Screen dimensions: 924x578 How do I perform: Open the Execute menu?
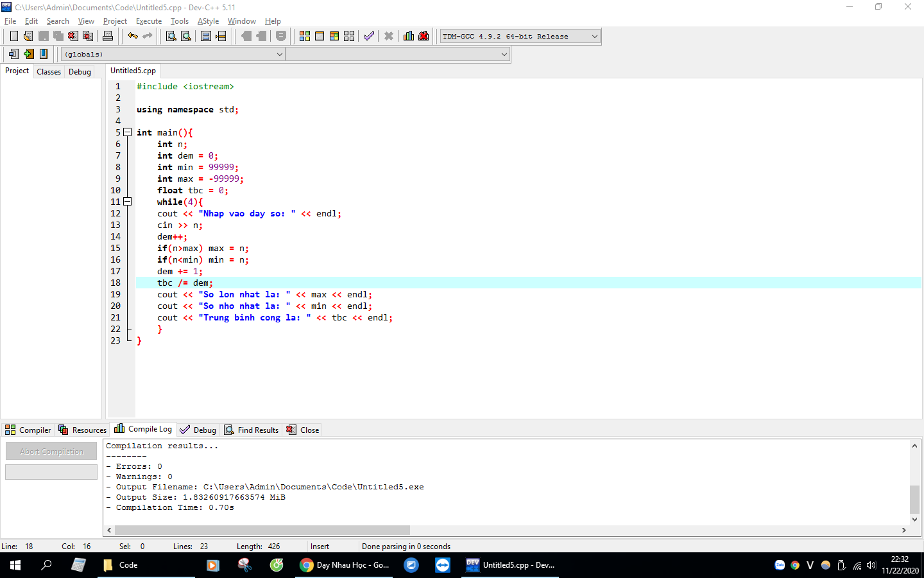[x=148, y=21]
